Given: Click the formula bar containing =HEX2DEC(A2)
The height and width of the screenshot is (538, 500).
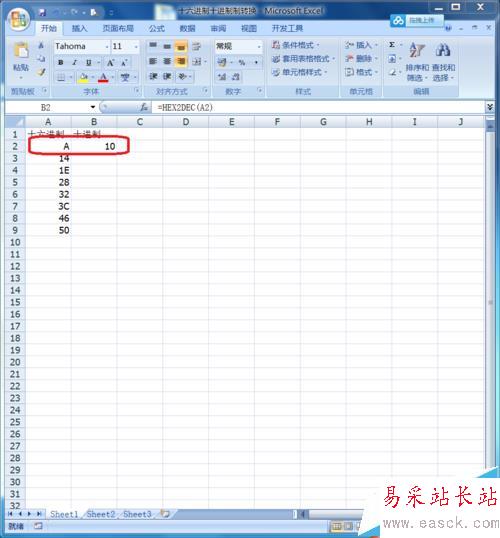Looking at the screenshot, I should 318,107.
